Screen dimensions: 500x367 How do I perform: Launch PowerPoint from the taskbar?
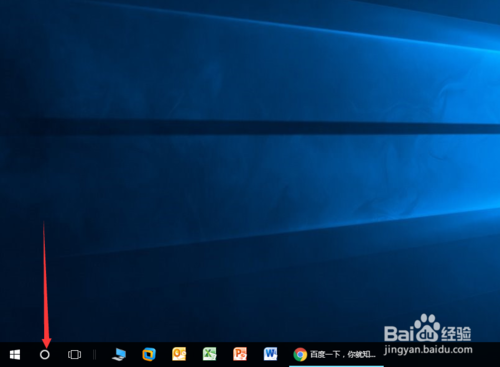(240, 354)
